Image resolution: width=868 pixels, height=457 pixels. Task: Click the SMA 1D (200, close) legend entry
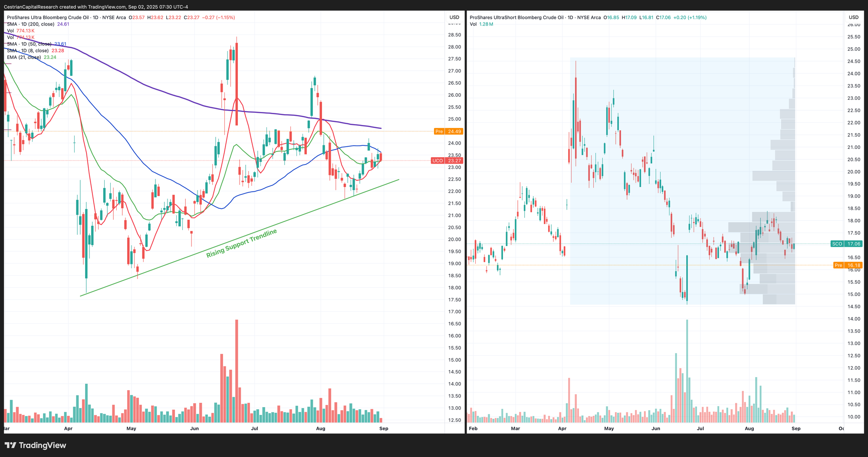click(31, 24)
